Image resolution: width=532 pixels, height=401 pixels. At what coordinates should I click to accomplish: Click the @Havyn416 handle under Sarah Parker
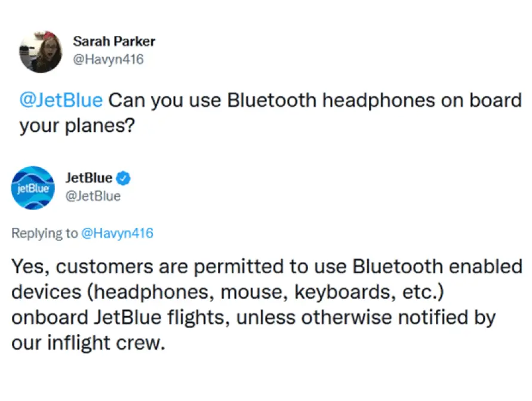point(108,60)
